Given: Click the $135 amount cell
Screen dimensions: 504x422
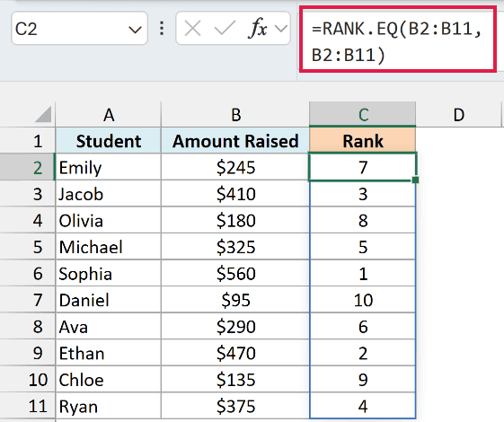Looking at the screenshot, I should coord(235,380).
